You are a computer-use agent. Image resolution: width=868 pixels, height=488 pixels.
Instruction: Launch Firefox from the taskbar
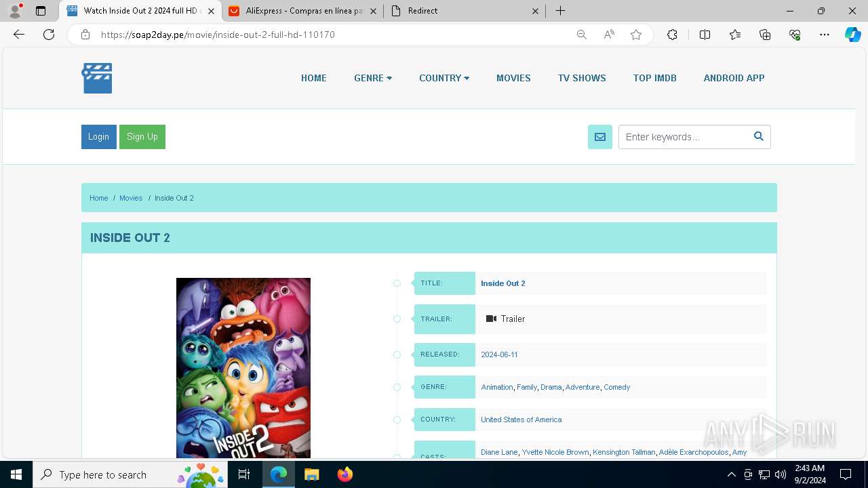pyautogui.click(x=344, y=474)
